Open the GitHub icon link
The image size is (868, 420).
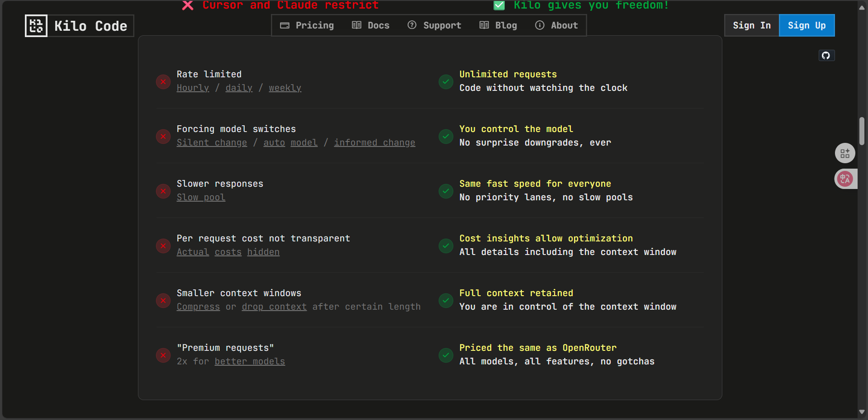pos(826,56)
